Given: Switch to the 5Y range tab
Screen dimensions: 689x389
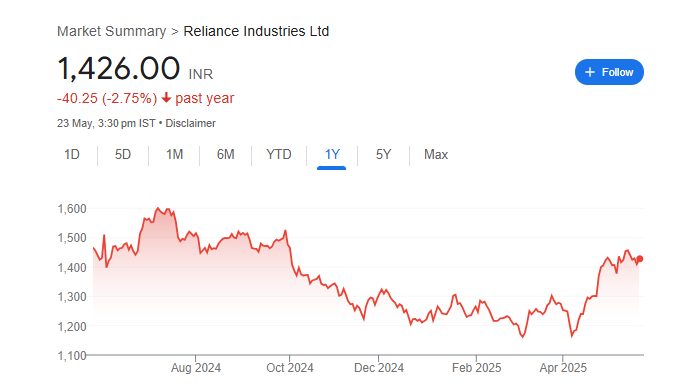Looking at the screenshot, I should [x=383, y=155].
